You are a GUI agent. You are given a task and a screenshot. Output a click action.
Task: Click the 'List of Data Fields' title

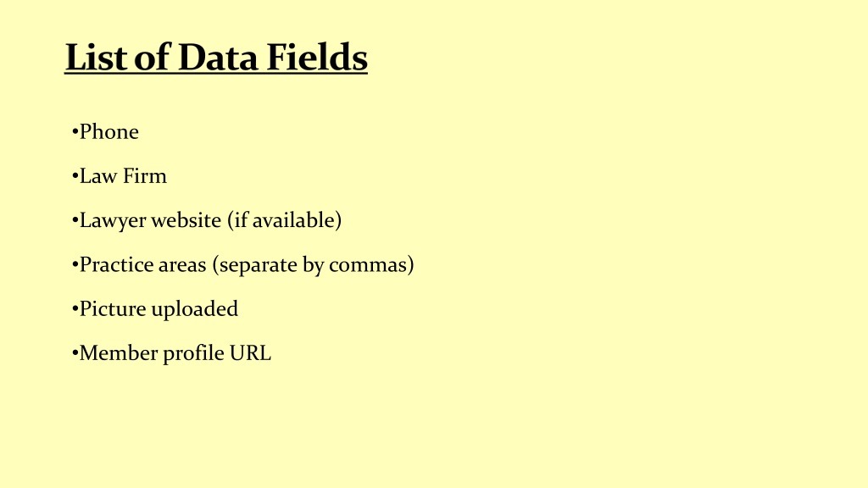[x=216, y=57]
